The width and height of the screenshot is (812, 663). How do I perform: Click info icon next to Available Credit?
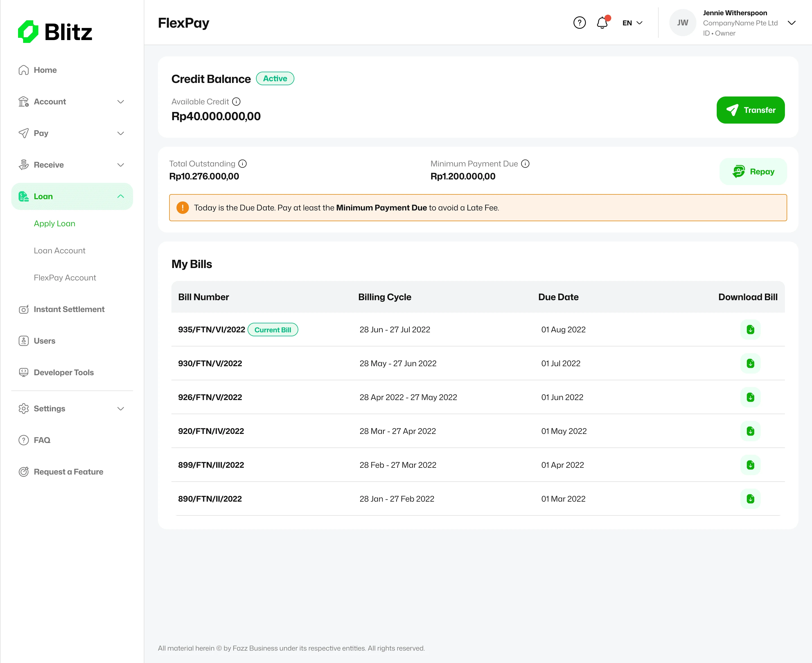[236, 102]
